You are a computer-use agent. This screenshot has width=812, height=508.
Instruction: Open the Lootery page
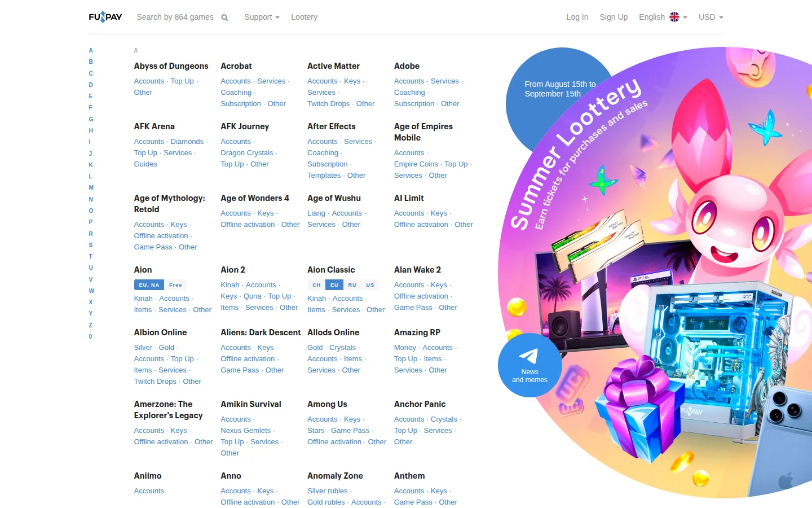click(304, 17)
